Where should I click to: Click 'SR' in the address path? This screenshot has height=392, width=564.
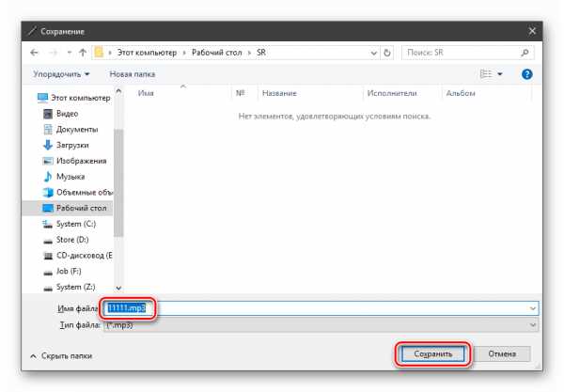click(x=261, y=53)
